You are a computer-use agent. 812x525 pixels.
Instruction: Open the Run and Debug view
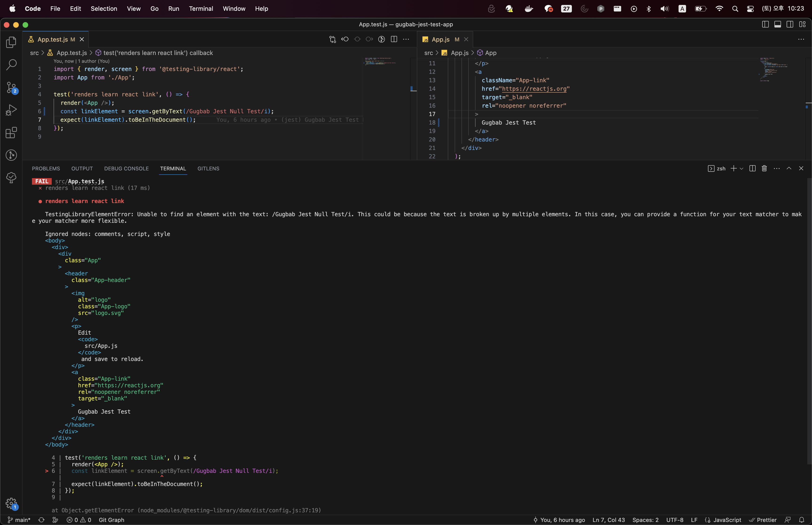[11, 110]
